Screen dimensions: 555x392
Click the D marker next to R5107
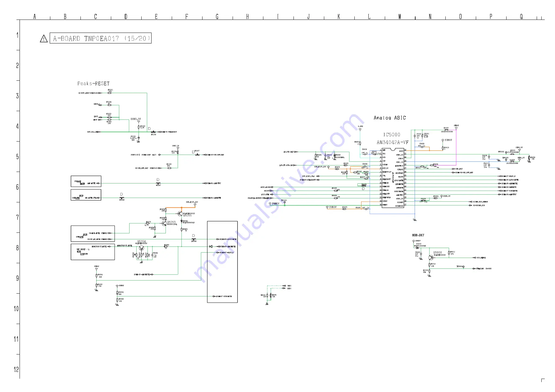click(x=193, y=152)
